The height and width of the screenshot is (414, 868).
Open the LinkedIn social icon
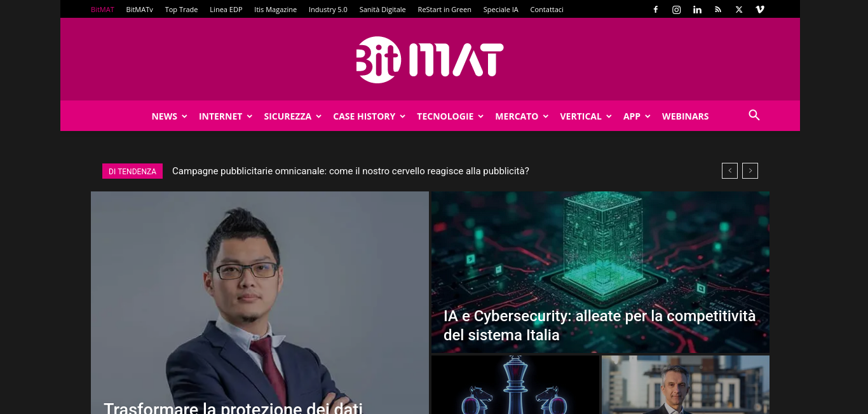tap(697, 10)
